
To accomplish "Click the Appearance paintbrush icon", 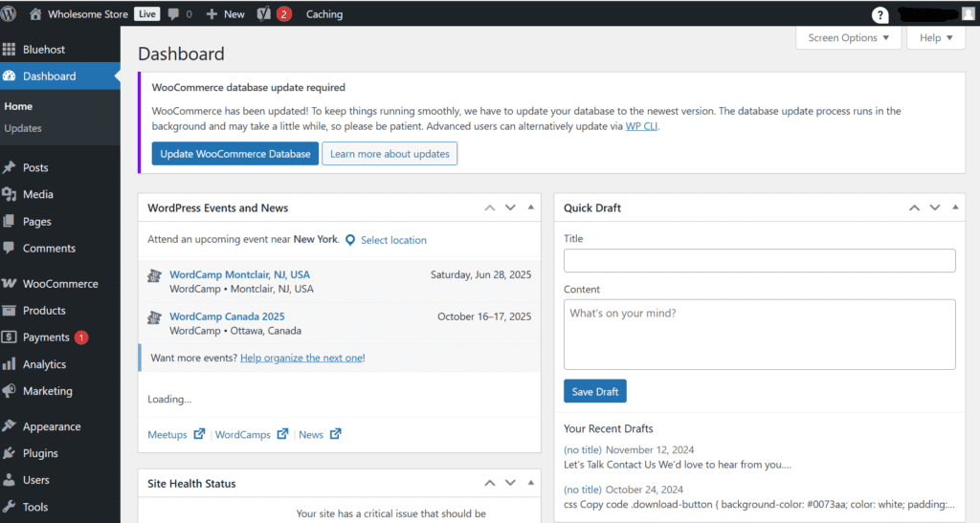I will pyautogui.click(x=9, y=426).
